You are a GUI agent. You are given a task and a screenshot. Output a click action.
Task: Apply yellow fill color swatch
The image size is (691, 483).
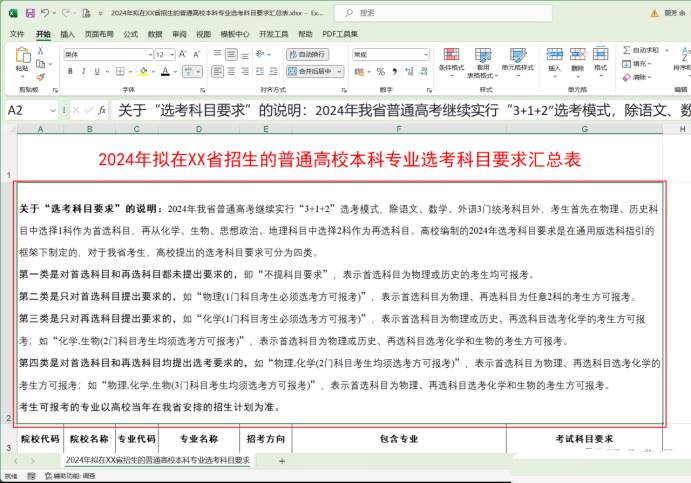point(144,71)
